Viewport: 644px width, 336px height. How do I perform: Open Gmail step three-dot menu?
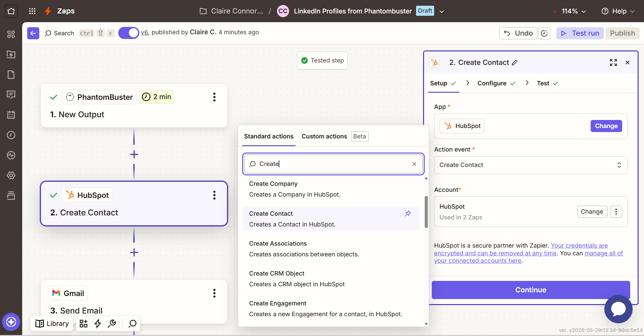(x=214, y=293)
